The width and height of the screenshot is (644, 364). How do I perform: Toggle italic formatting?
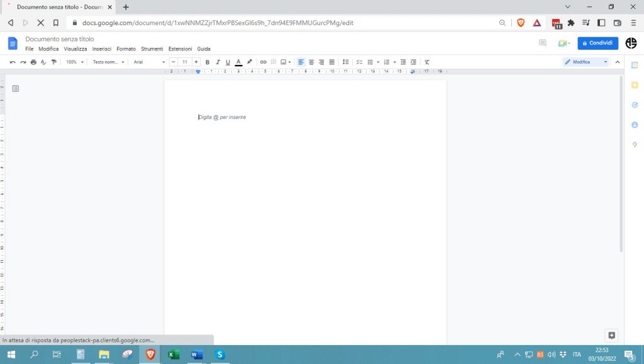pos(218,62)
